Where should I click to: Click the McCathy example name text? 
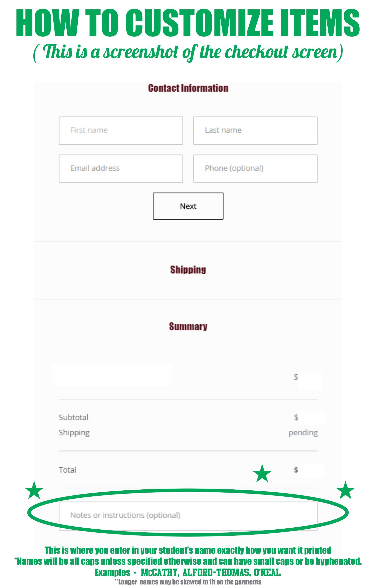click(159, 572)
